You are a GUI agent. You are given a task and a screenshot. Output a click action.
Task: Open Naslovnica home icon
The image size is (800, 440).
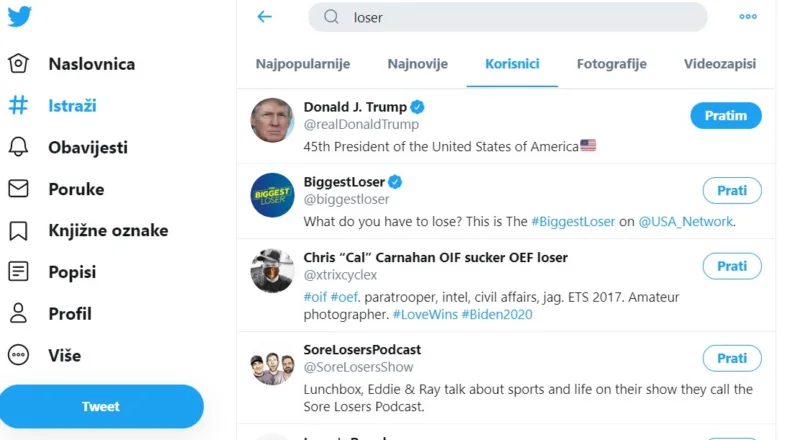[18, 64]
